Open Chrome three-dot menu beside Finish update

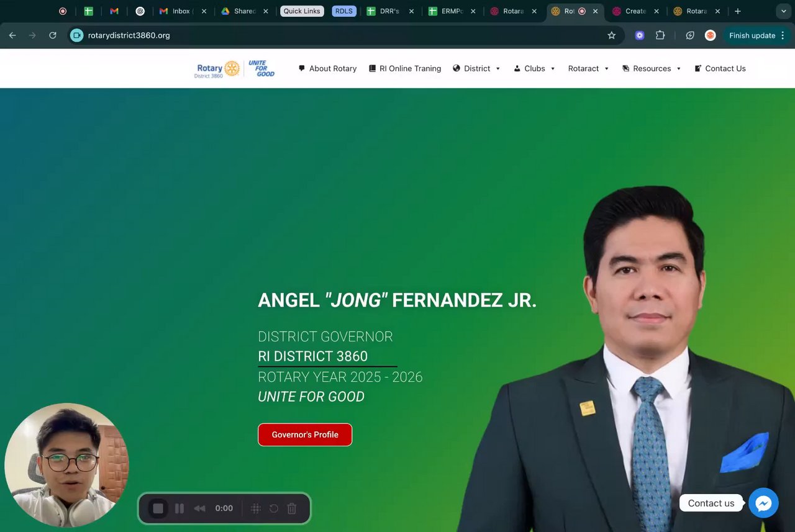click(783, 35)
